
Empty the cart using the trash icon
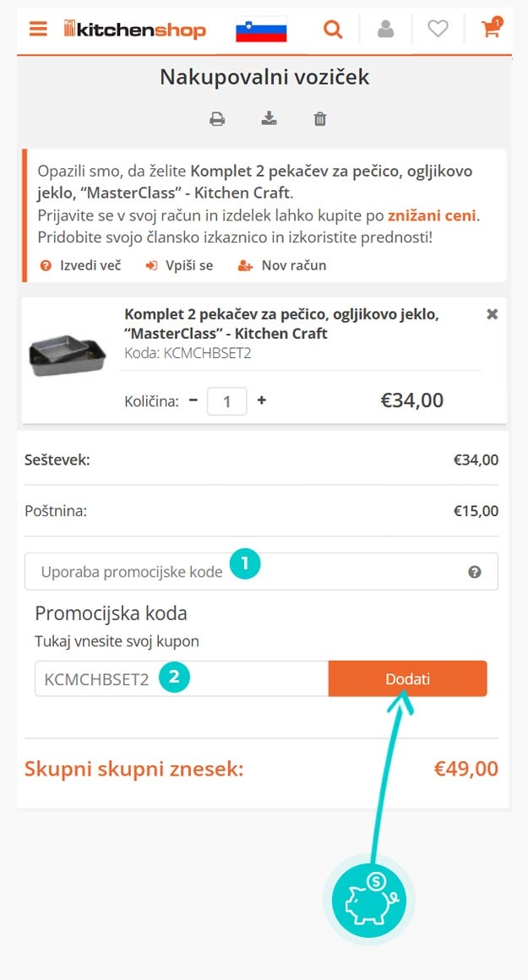pyautogui.click(x=319, y=118)
